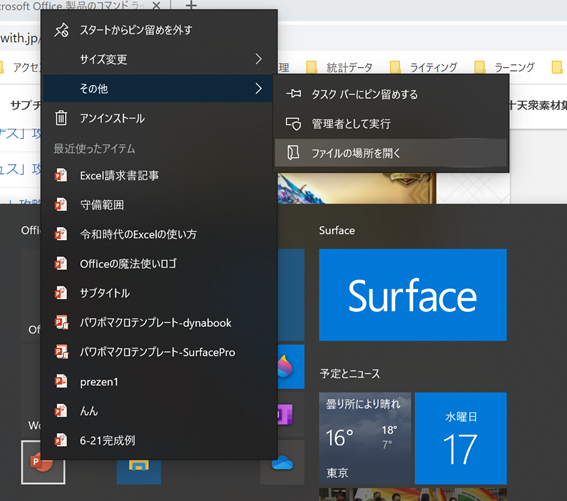Expand the chevron next to その他
This screenshot has width=567, height=501.
258,88
